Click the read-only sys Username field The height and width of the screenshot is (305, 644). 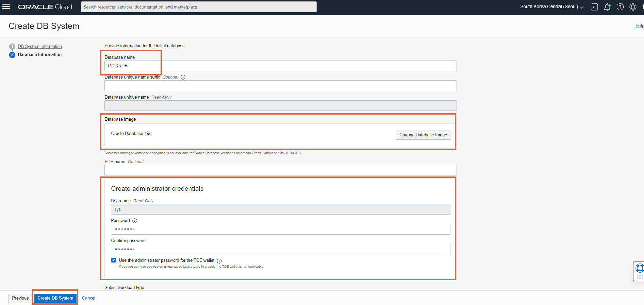click(281, 209)
